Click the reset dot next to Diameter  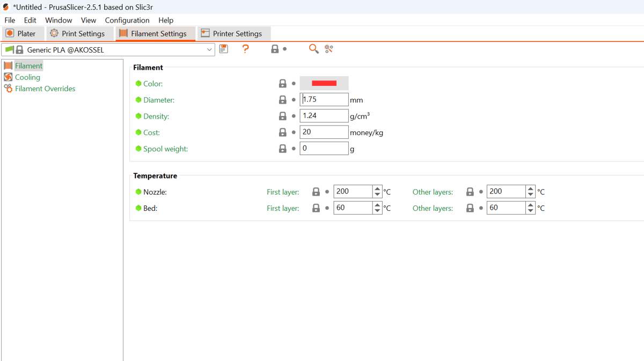(294, 100)
